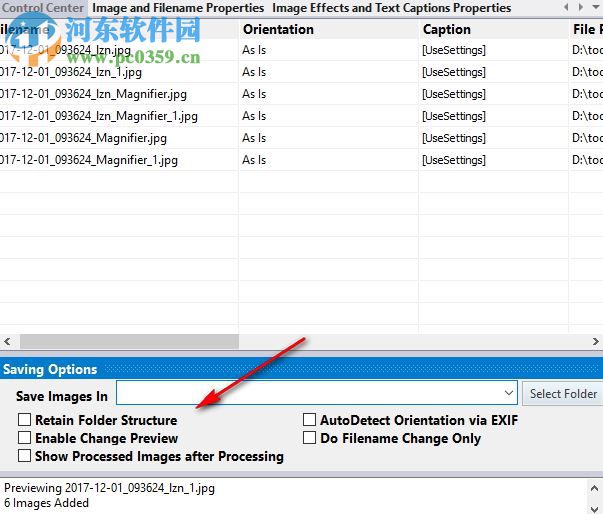Click file path cell of Magnifier.jpg row
This screenshot has width=603, height=514.
point(586,138)
